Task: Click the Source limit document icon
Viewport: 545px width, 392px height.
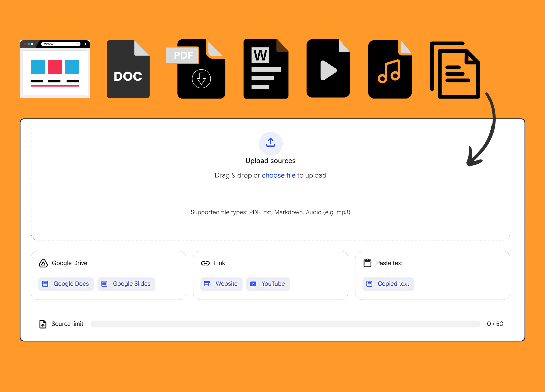Action: tap(43, 324)
